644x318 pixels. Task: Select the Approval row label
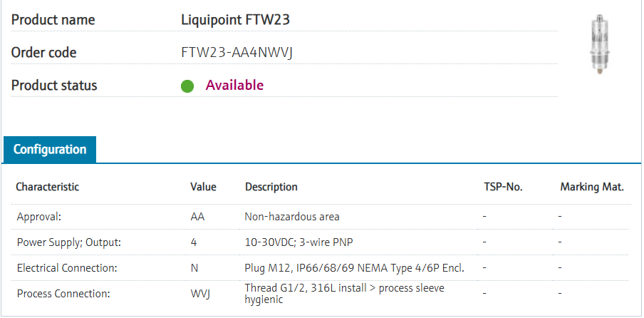click(39, 216)
